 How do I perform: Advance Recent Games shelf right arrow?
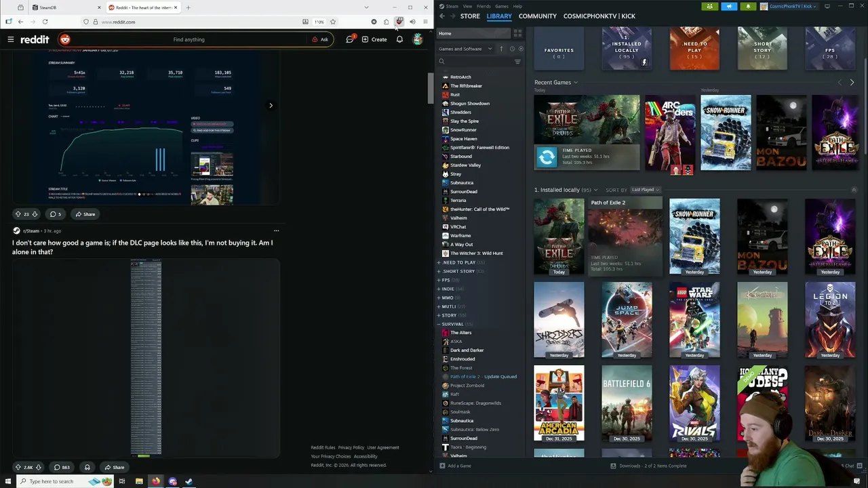pyautogui.click(x=852, y=83)
